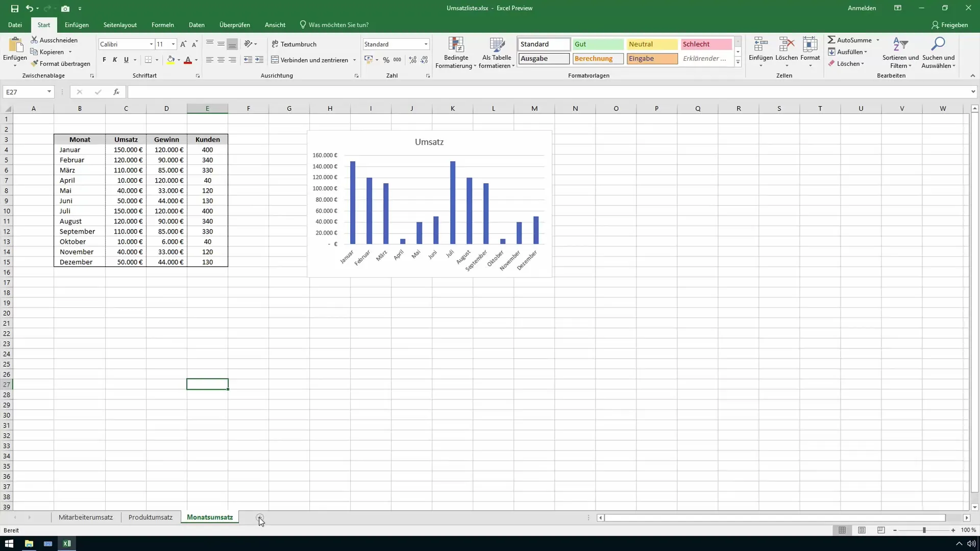Click the fill color paint bucket icon
This screenshot has height=551, width=980.
[171, 60]
